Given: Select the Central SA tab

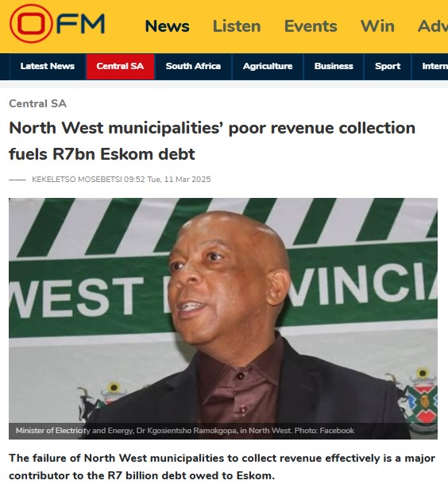Looking at the screenshot, I should click(x=120, y=66).
